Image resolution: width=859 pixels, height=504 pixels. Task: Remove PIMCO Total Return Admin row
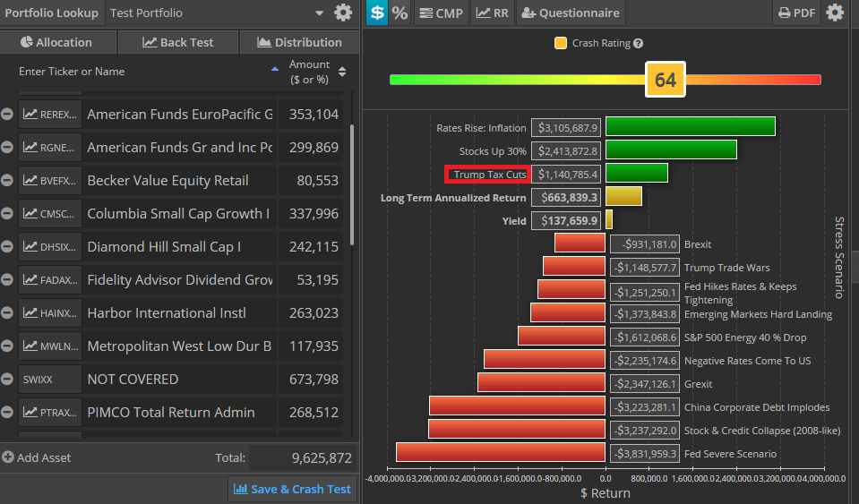point(7,413)
